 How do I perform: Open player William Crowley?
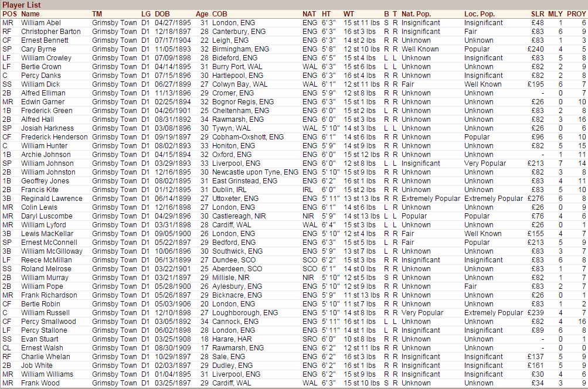pos(46,58)
